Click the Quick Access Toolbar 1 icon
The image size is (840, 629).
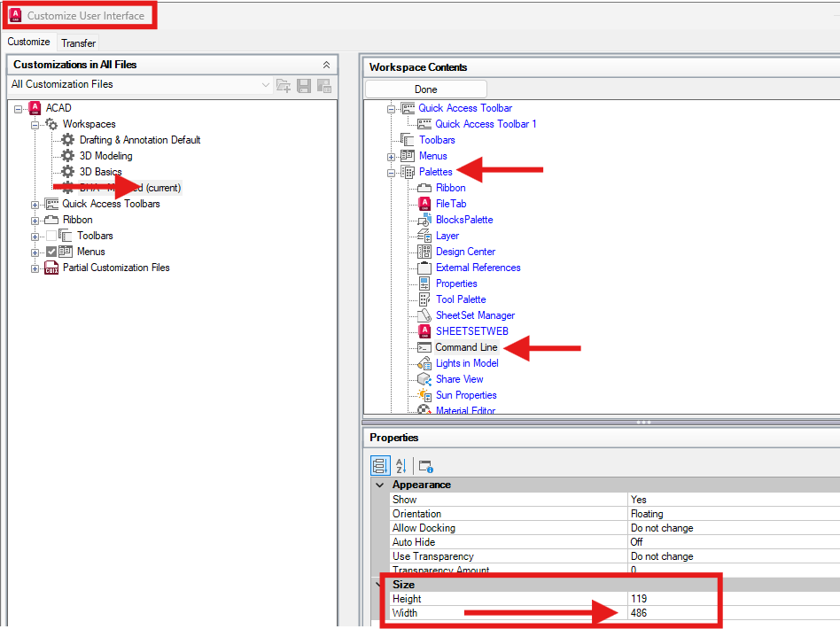tap(424, 124)
